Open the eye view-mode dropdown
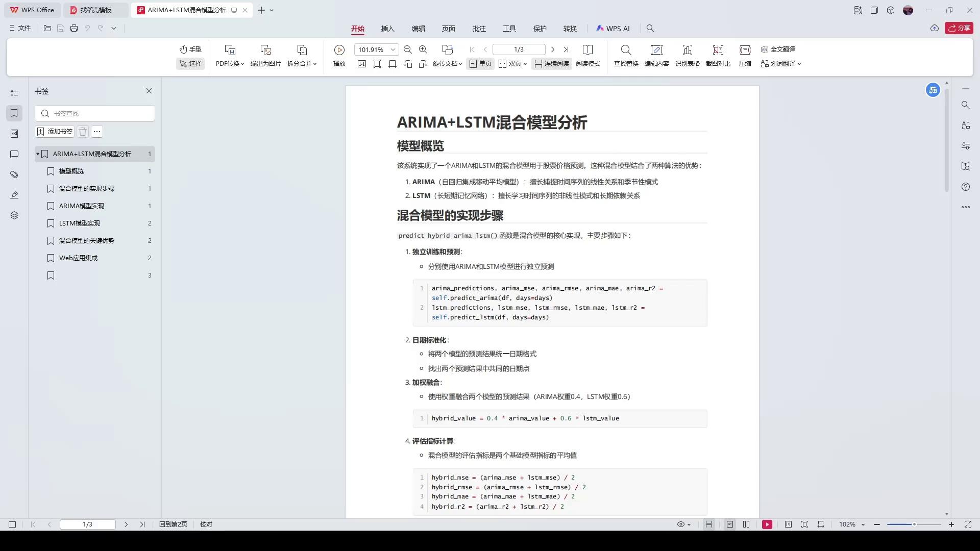The width and height of the screenshot is (980, 551). (683, 524)
